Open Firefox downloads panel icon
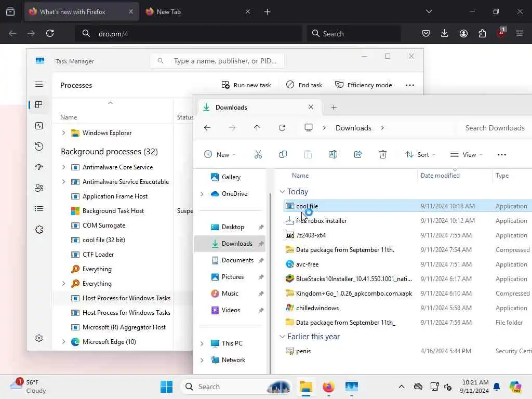Screen dimensions: 532x399 [445, 33]
